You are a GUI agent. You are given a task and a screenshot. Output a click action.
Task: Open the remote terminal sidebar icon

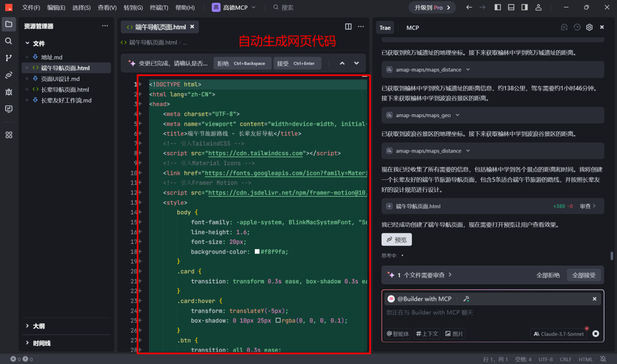click(9, 109)
